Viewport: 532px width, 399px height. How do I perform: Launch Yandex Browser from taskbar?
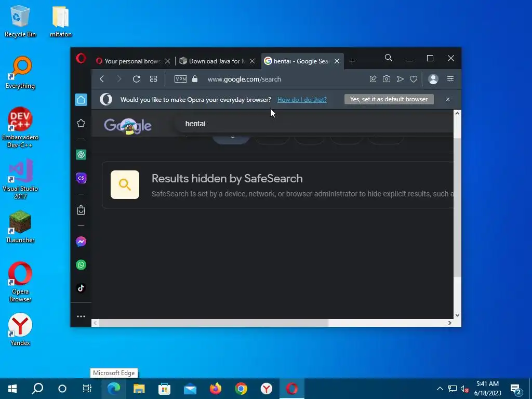267,389
